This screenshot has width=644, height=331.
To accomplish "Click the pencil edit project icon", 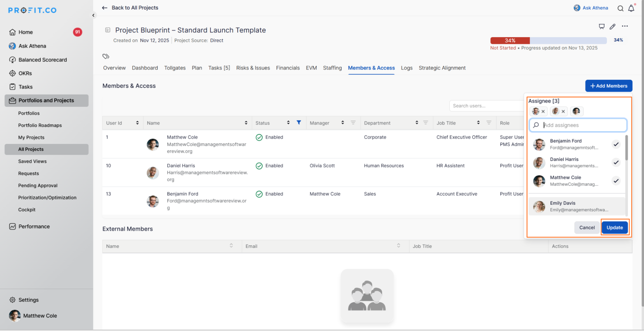I will pos(612,26).
